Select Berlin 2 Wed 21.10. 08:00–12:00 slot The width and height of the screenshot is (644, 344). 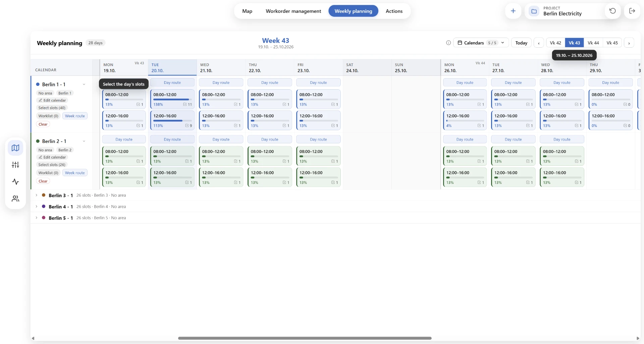click(x=221, y=156)
